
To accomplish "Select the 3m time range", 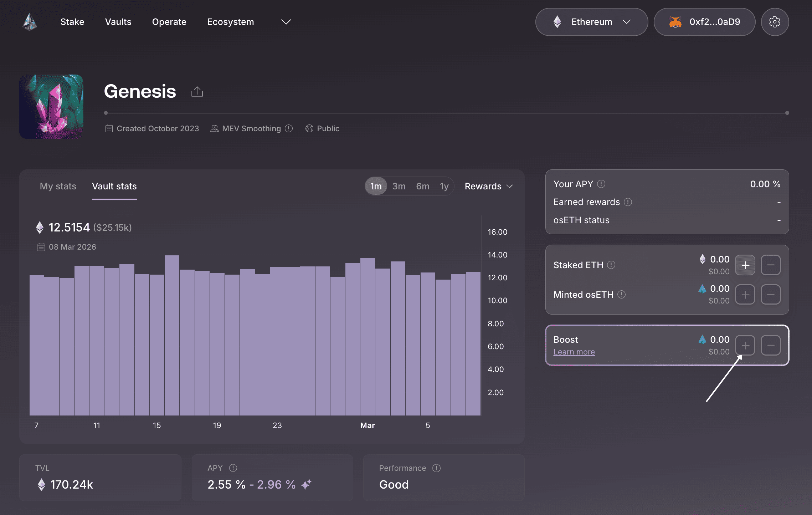I will [x=399, y=186].
